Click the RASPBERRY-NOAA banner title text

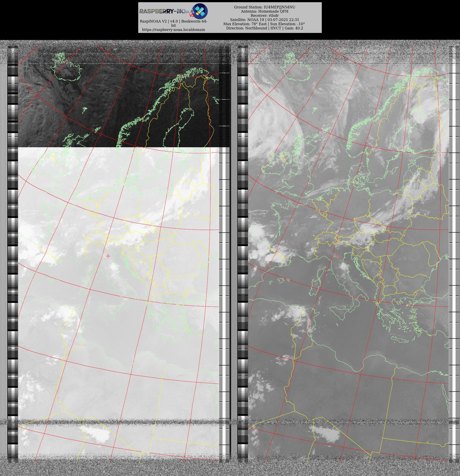(167, 11)
